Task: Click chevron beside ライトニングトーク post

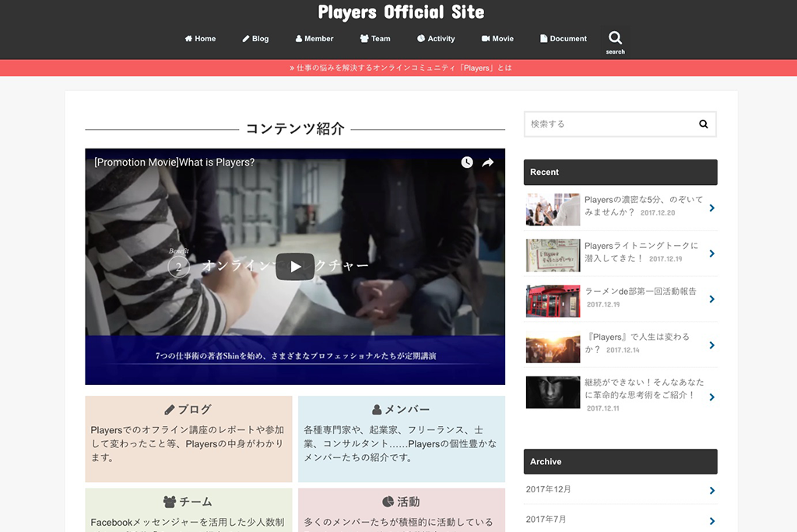Action: click(x=711, y=254)
